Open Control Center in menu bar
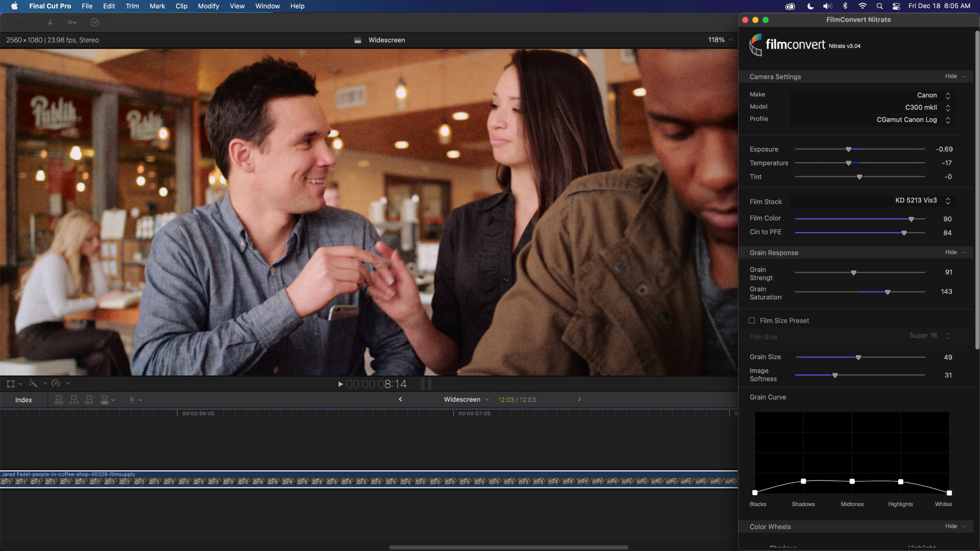 896,6
